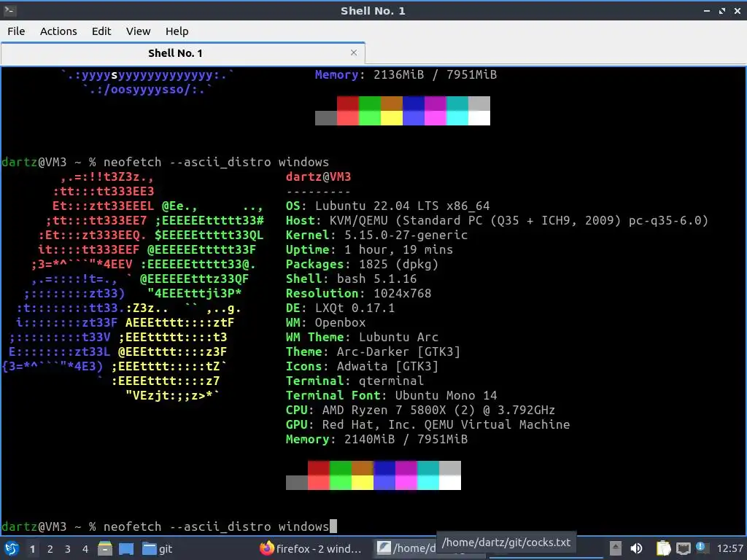The height and width of the screenshot is (560, 747).
Task: Open the volume control in the tray
Action: point(636,548)
